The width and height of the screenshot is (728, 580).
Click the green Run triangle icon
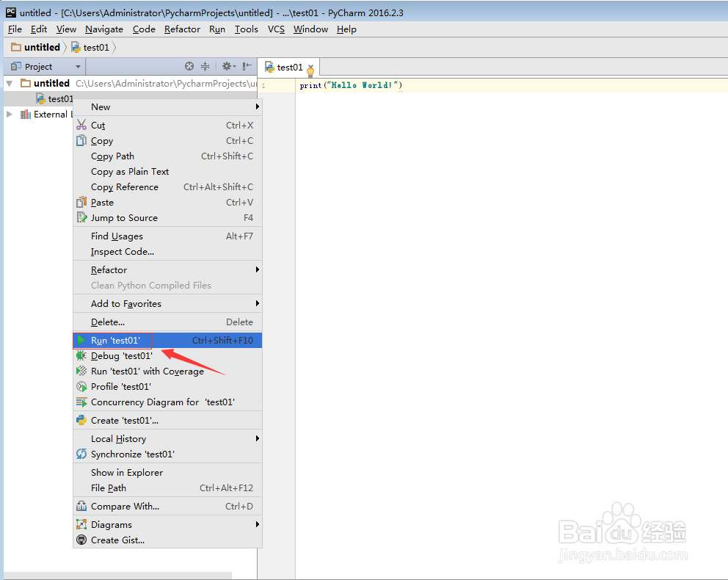(81, 340)
